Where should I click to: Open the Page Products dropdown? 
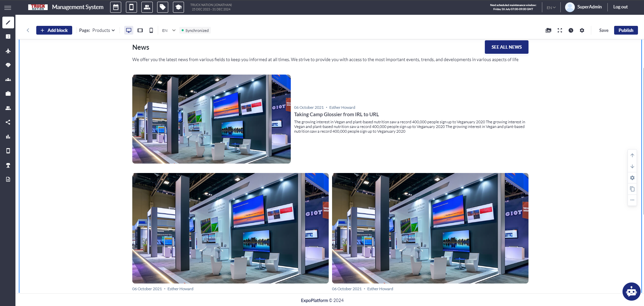(97, 30)
